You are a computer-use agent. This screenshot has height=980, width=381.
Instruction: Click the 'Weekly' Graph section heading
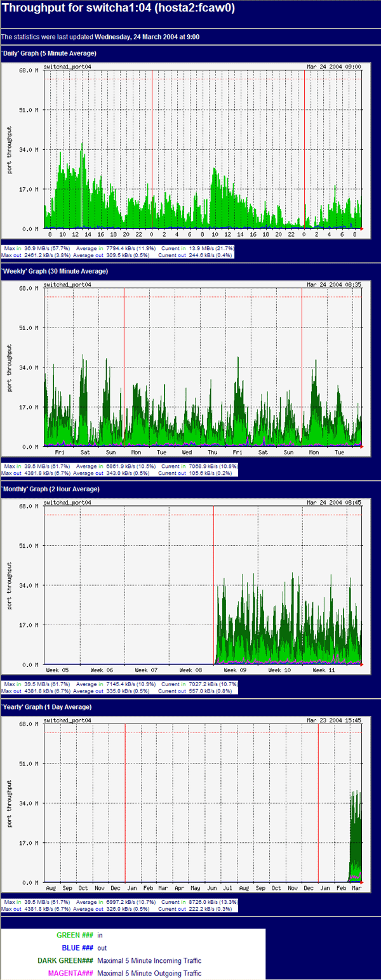[55, 271]
